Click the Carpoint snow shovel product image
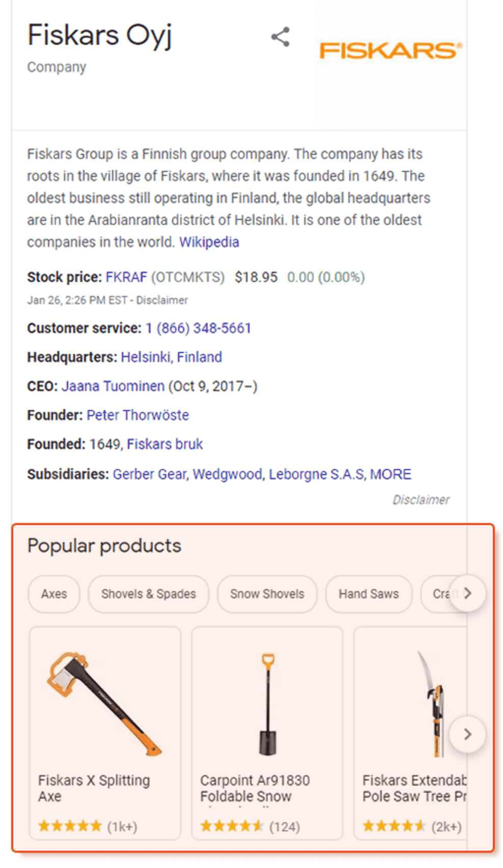 coord(267,702)
